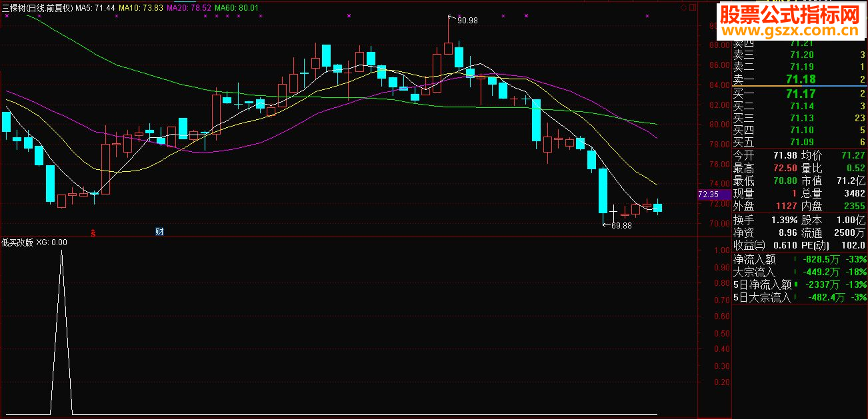Click the 总量 value 3482
Image resolution: width=868 pixels, height=419 pixels.
click(853, 194)
